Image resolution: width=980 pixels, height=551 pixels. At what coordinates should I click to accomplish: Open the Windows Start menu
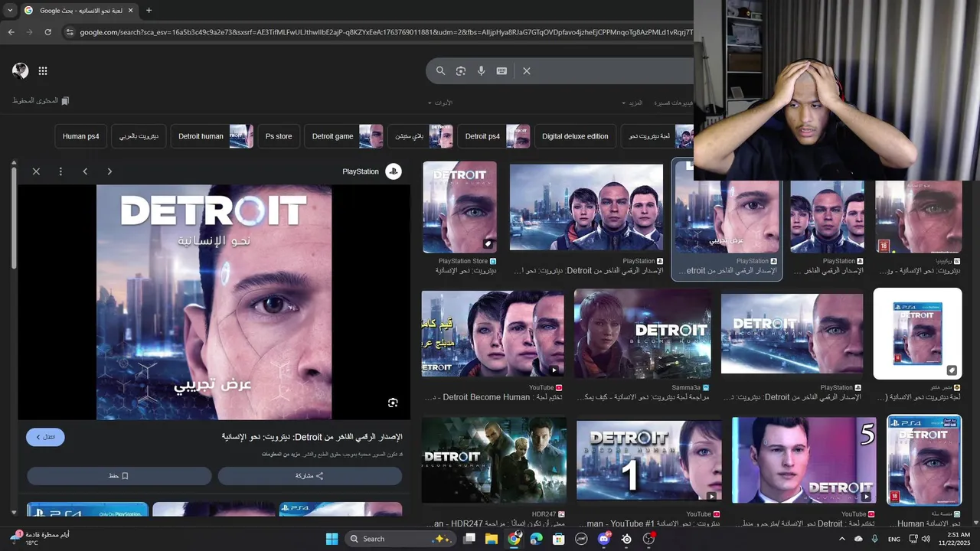[332, 539]
